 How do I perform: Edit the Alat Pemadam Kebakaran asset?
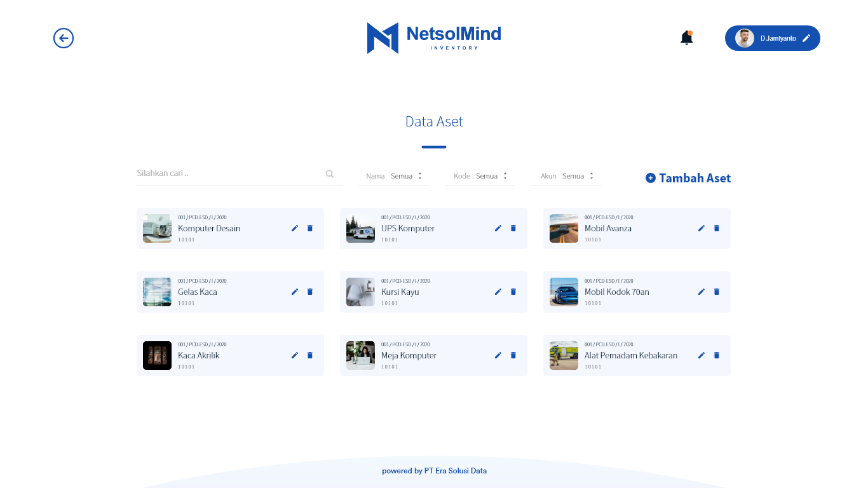(x=702, y=355)
